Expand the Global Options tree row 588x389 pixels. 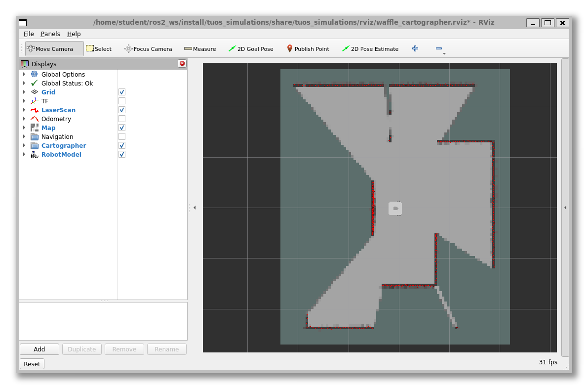tap(24, 74)
